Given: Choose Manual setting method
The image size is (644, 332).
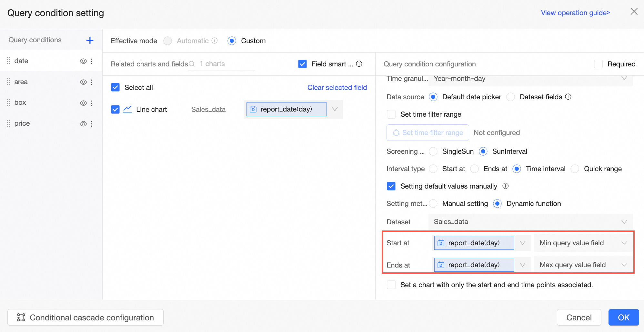Looking at the screenshot, I should point(433,203).
